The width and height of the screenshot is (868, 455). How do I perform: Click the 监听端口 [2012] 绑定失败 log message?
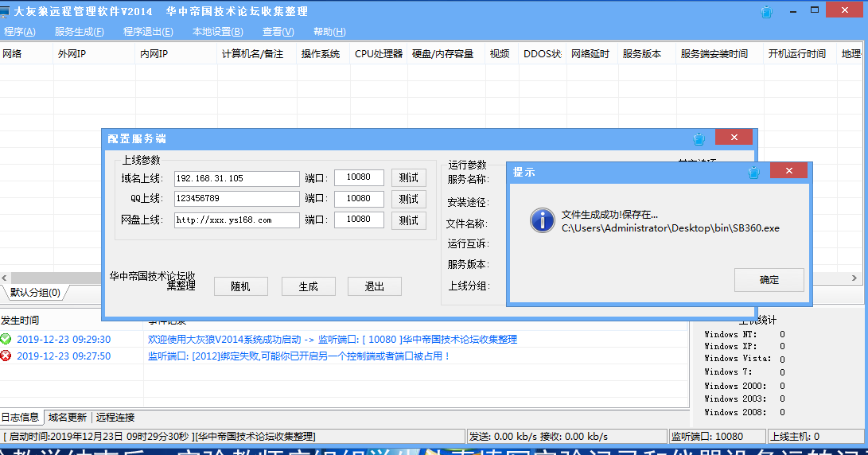(299, 356)
